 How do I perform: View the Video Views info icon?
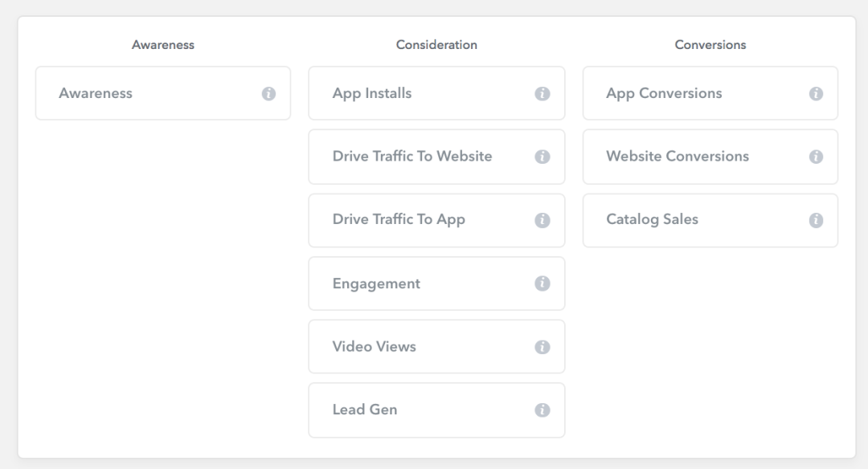pos(542,347)
